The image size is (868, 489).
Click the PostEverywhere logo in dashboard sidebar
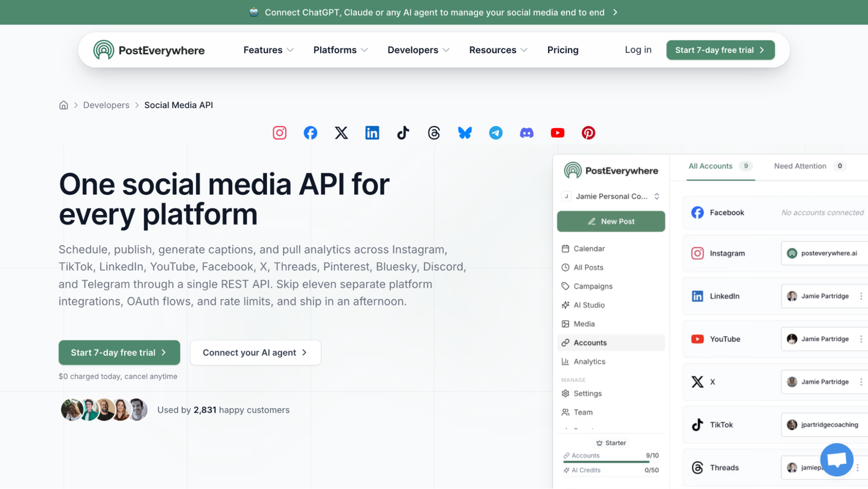pyautogui.click(x=611, y=170)
